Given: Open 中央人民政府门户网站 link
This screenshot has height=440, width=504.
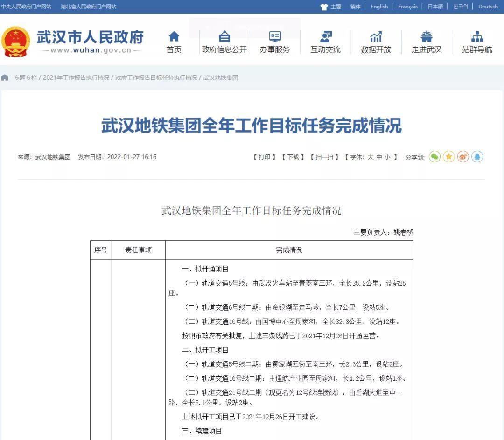Looking at the screenshot, I should pyautogui.click(x=26, y=7).
